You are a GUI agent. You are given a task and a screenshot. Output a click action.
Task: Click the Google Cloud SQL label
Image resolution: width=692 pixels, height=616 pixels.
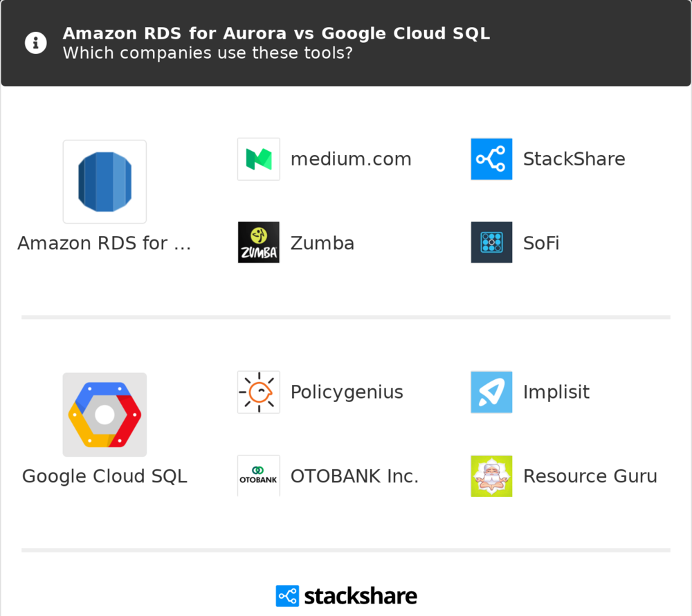click(x=104, y=476)
